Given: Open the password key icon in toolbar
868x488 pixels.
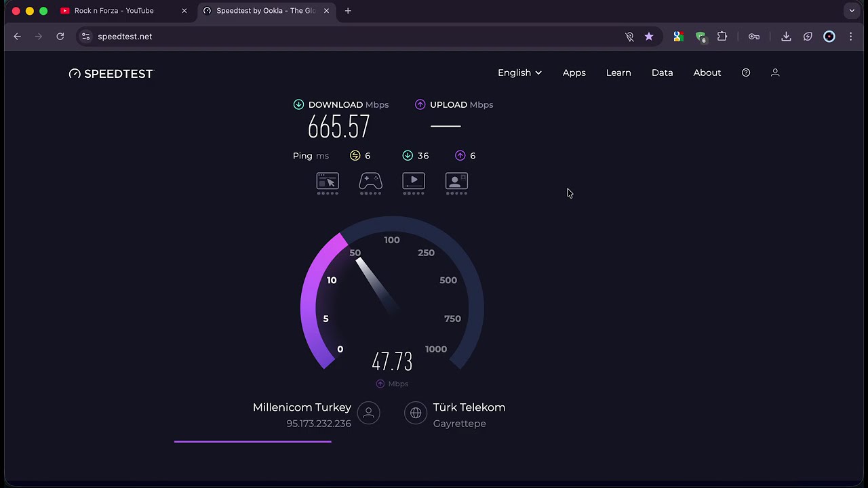Looking at the screenshot, I should tap(754, 37).
